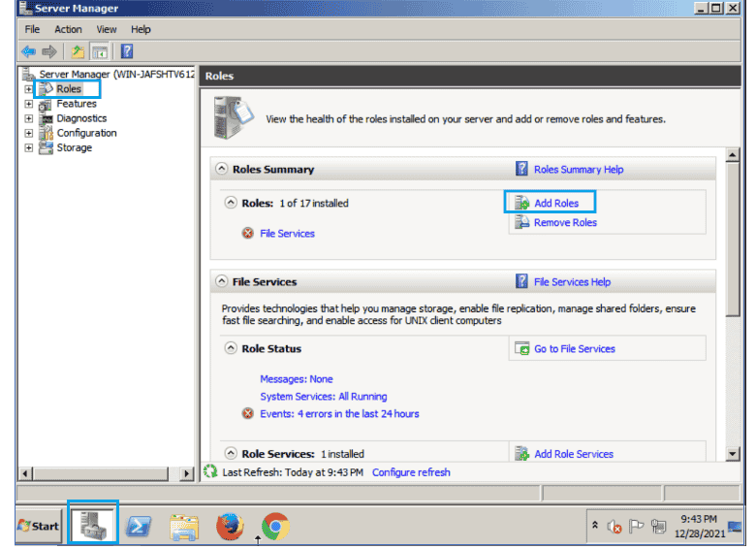This screenshot has width=756, height=549.
Task: Click the Action Center flag tray icon
Action: point(637,526)
